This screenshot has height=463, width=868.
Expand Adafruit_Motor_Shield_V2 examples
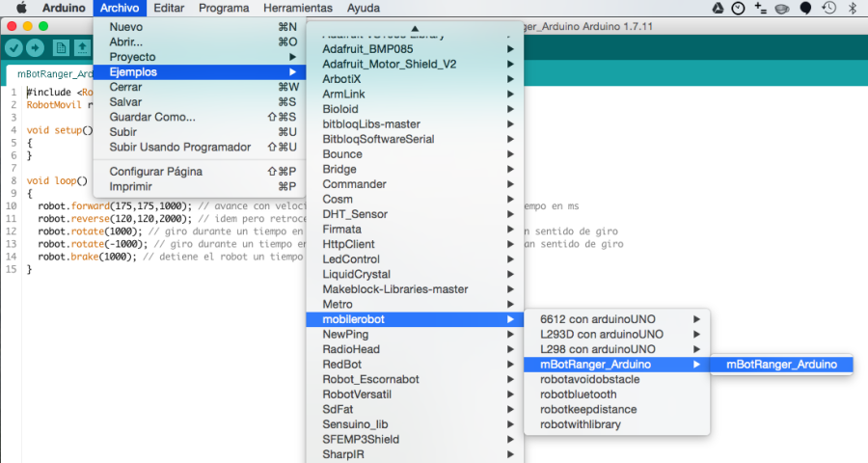tap(415, 64)
